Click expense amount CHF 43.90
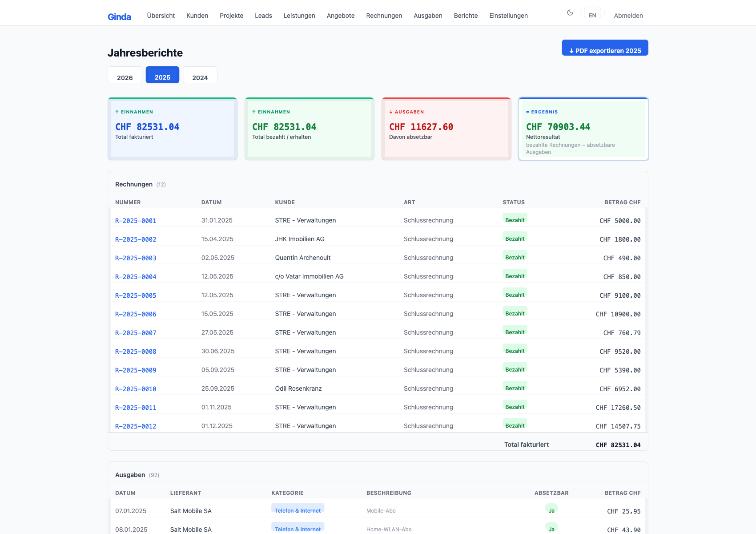This screenshot has width=756, height=534. click(x=624, y=530)
